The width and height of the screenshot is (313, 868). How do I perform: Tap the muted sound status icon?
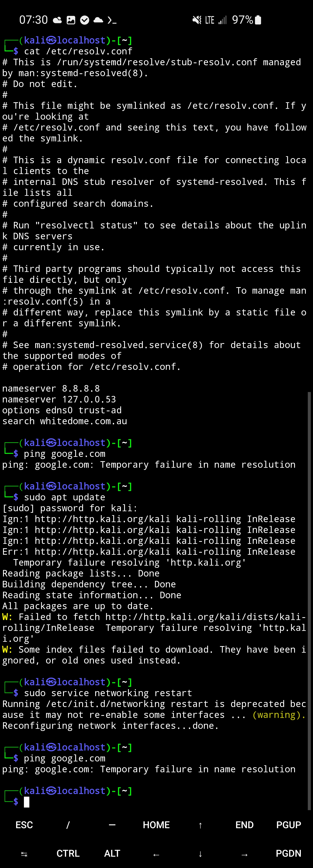point(197,20)
